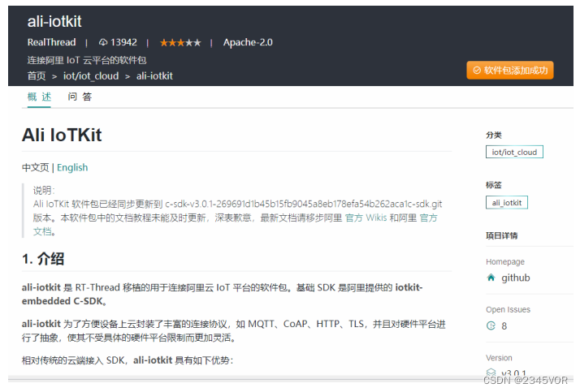Click the download cloud icon beside 13942
Screen dimensions: 580x392
[x=103, y=42]
